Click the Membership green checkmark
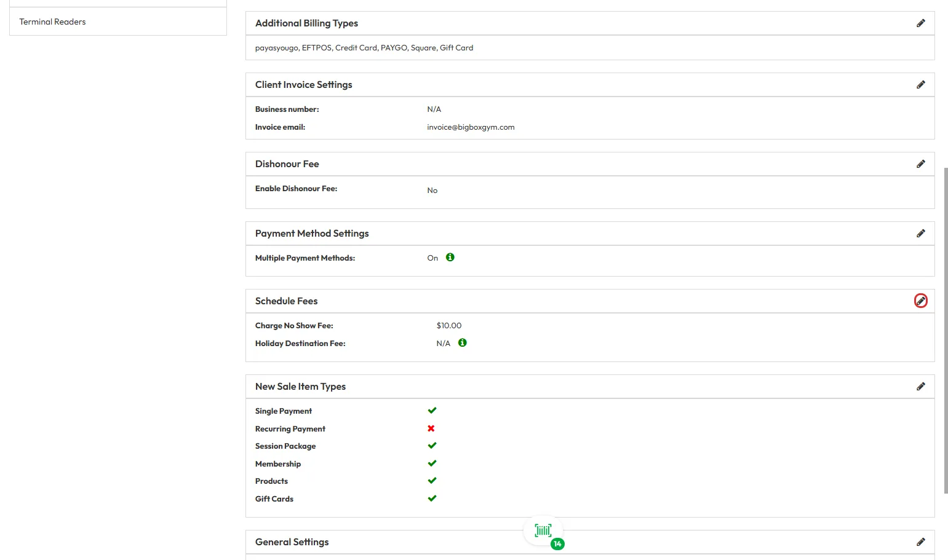This screenshot has width=948, height=560. pos(432,463)
